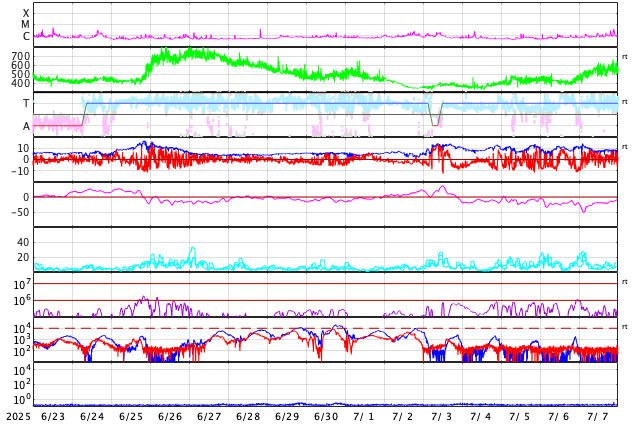Click the "rt" marker beside T/A sector panel
The image size is (634, 424).
tap(625, 101)
